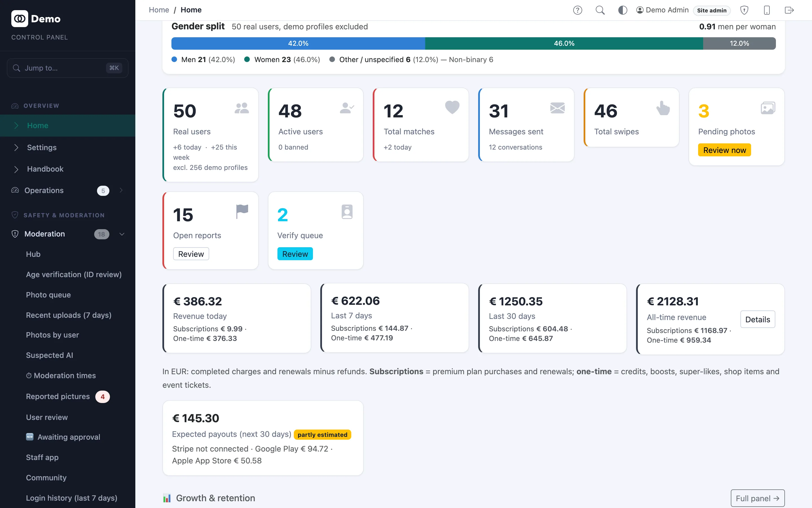Click the Home breadcrumb link
Screen dimensions: 812x508
tap(159, 10)
